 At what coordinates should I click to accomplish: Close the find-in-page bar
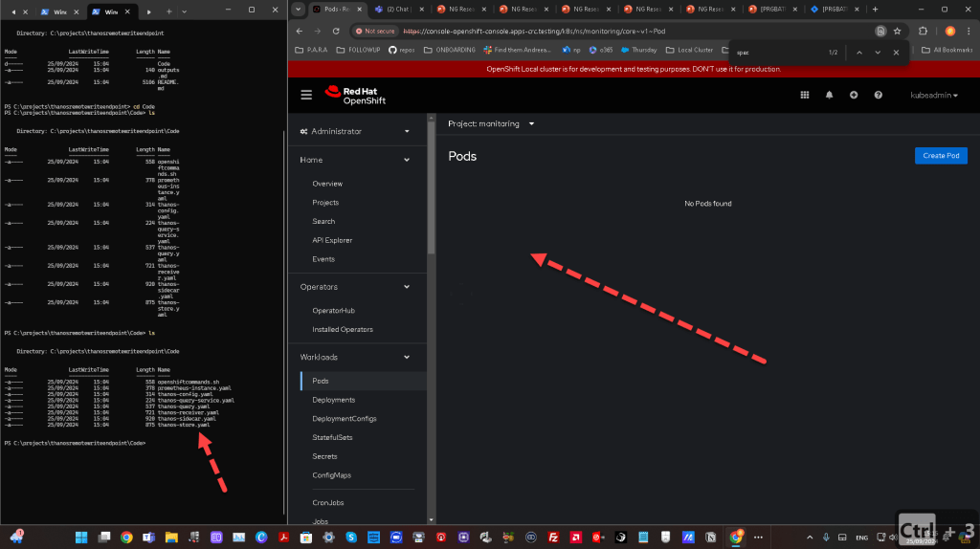coord(896,53)
